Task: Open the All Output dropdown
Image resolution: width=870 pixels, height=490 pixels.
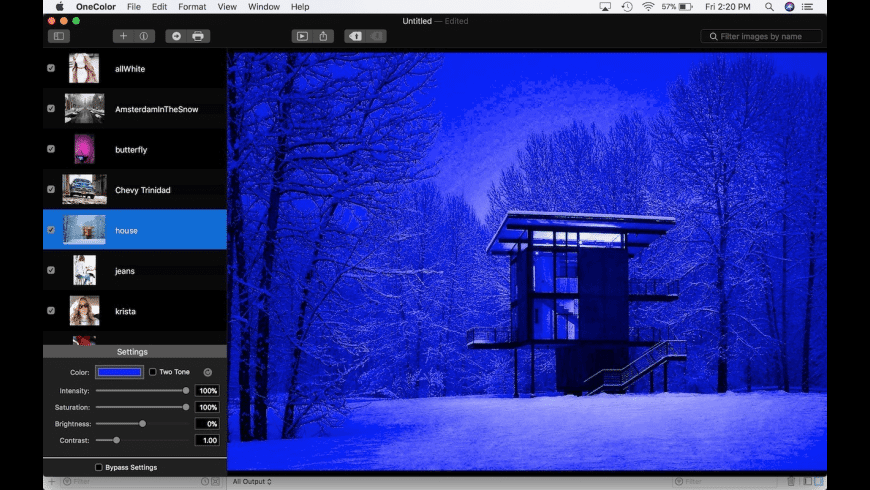Action: pos(252,482)
